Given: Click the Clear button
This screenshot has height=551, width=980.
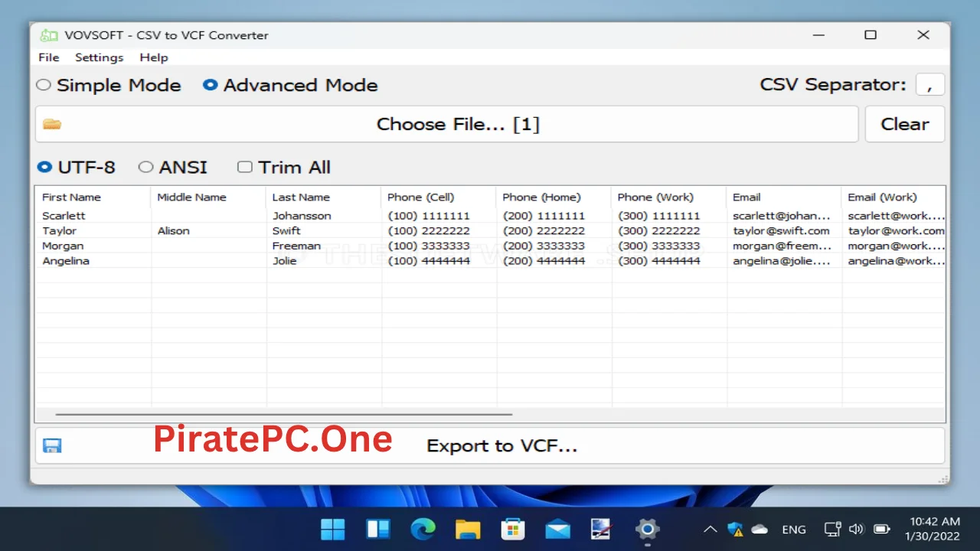Looking at the screenshot, I should [x=905, y=124].
